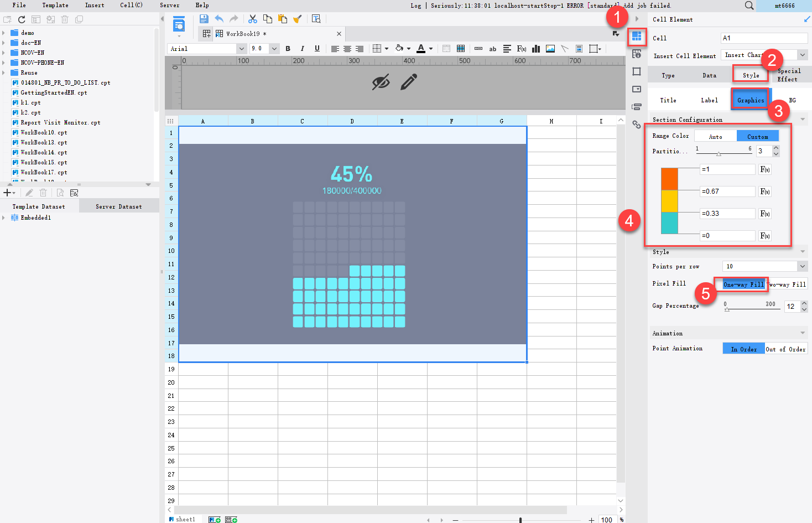Open the formula editor beside the =0.67 field
This screenshot has height=523, width=812.
(764, 191)
